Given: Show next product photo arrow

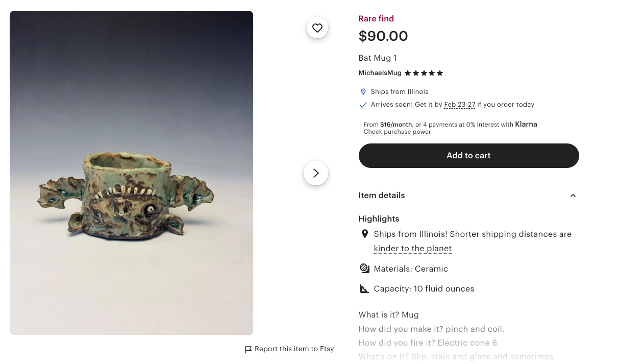Looking at the screenshot, I should click(316, 174).
